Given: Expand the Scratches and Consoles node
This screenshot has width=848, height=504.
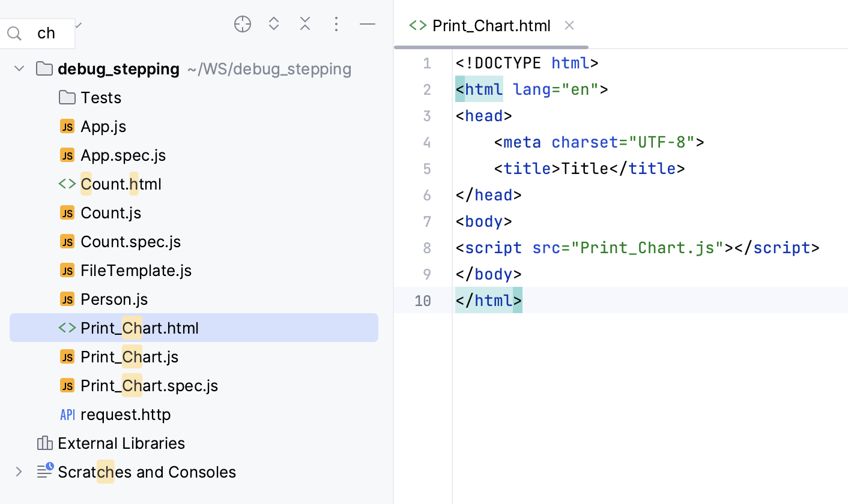Looking at the screenshot, I should tap(19, 472).
